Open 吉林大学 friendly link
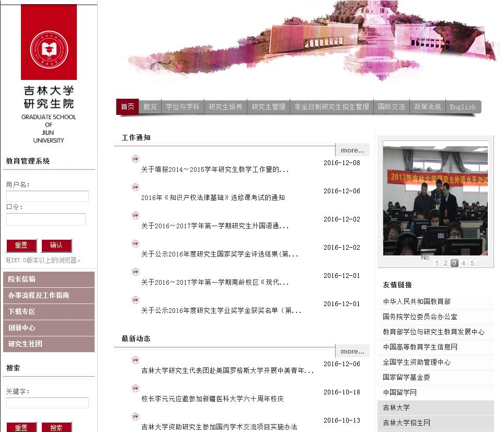This screenshot has width=504, height=432. click(x=396, y=407)
